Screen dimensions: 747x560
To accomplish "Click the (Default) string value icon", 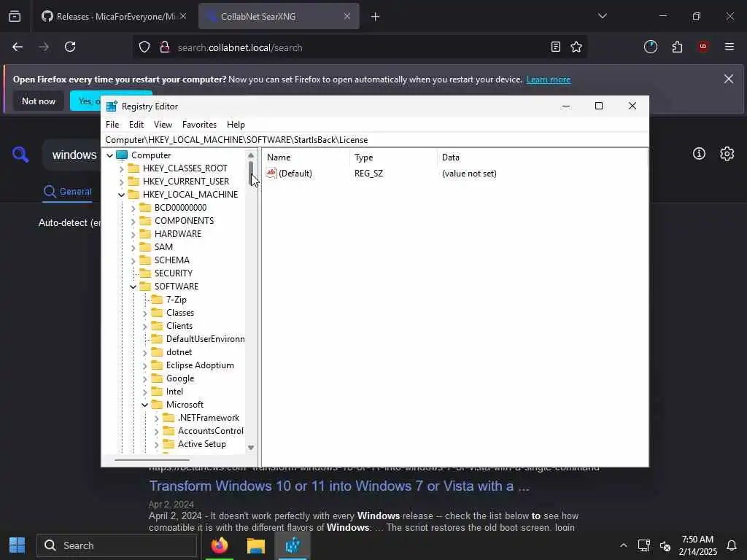I will click(x=271, y=174).
